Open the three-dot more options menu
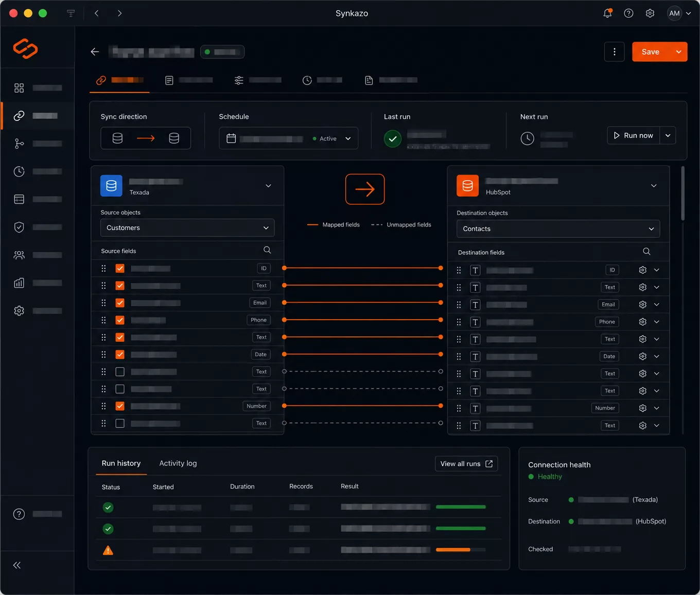Screen dimensions: 700x595 614,51
